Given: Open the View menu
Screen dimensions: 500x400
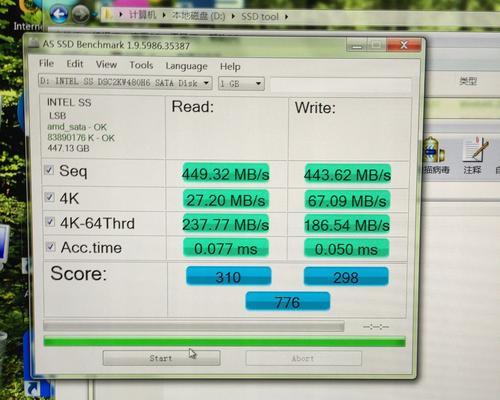Looking at the screenshot, I should 106,64.
